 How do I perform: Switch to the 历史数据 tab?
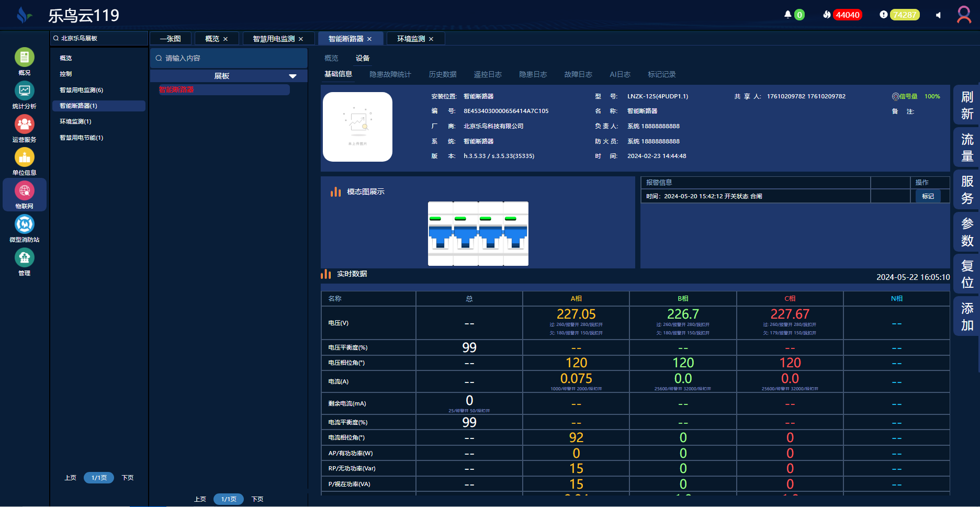tap(442, 74)
